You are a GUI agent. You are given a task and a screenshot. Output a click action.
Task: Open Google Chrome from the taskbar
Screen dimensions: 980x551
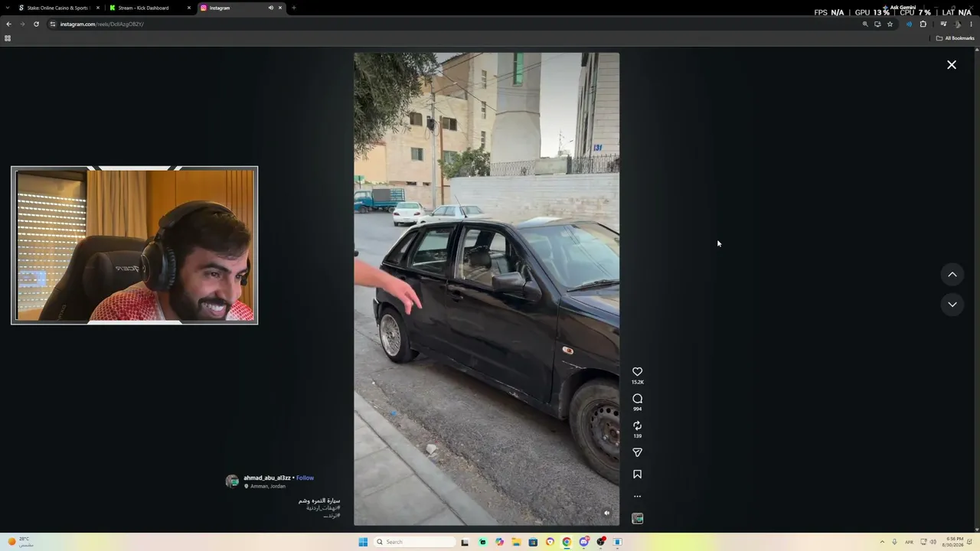pos(567,542)
